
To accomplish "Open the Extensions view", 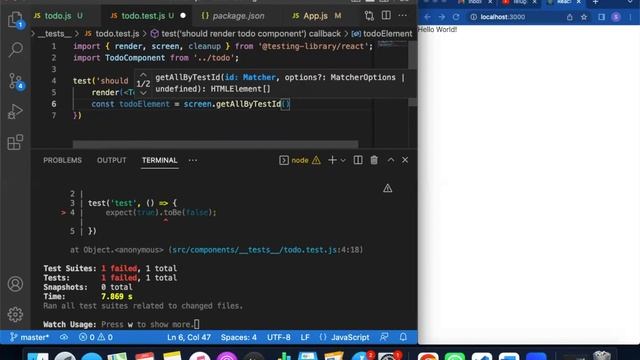I will (x=15, y=142).
